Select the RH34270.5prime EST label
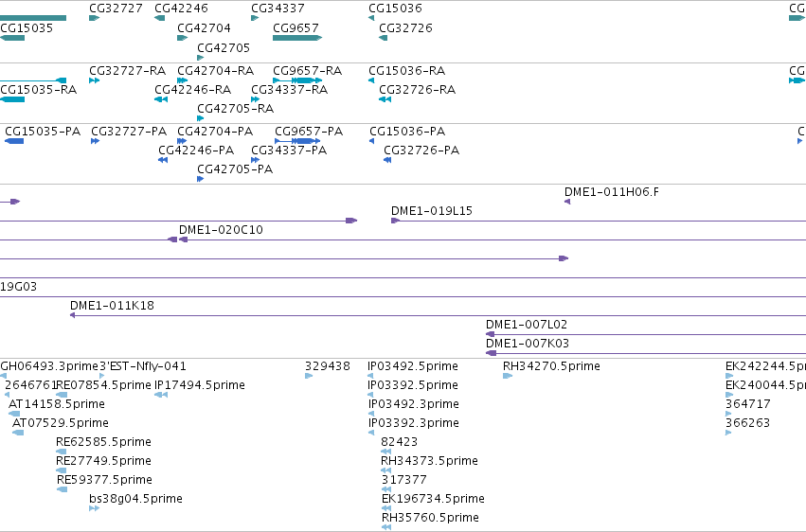This screenshot has width=806, height=532. click(551, 366)
